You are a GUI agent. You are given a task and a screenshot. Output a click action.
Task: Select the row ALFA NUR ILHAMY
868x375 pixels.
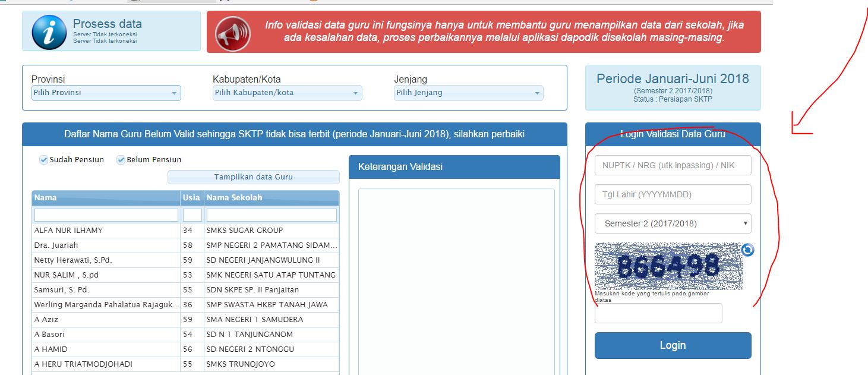pyautogui.click(x=185, y=231)
